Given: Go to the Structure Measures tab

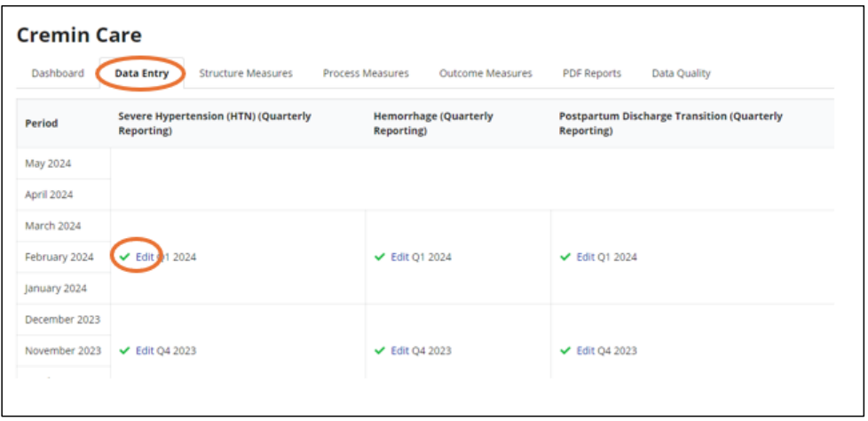Looking at the screenshot, I should [x=245, y=74].
